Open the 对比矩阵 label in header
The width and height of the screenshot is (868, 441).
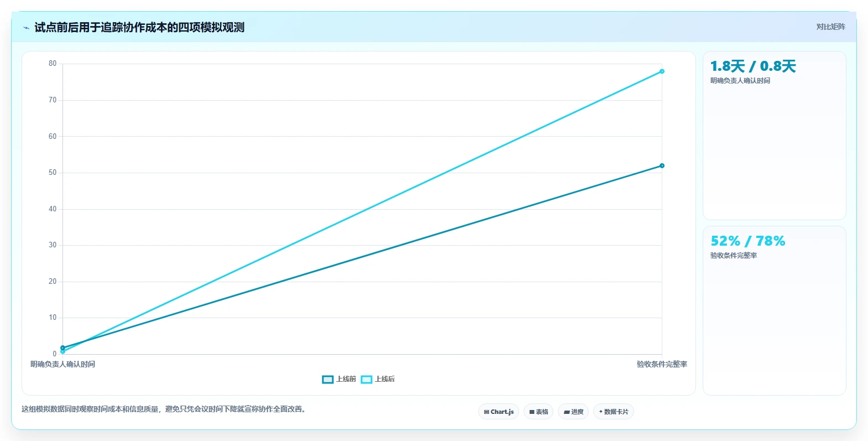point(830,27)
